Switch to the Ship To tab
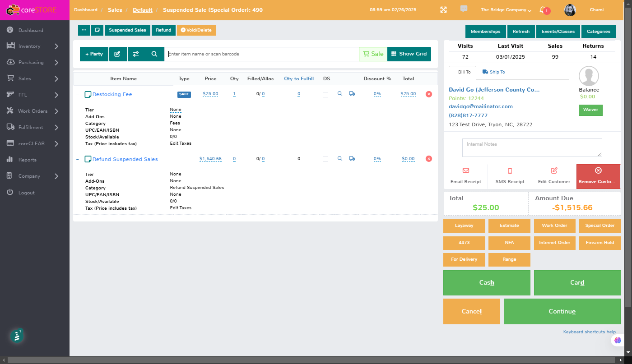The image size is (632, 364). pos(493,72)
